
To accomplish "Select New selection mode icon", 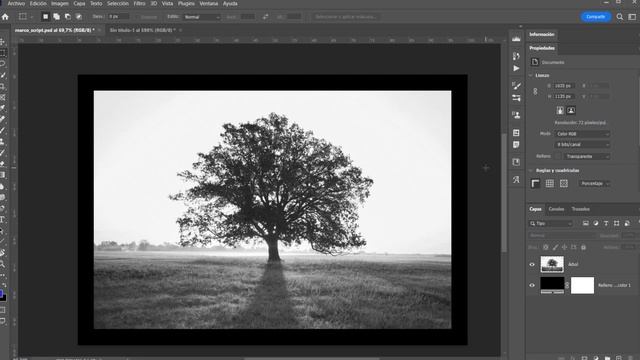I will [x=45, y=17].
